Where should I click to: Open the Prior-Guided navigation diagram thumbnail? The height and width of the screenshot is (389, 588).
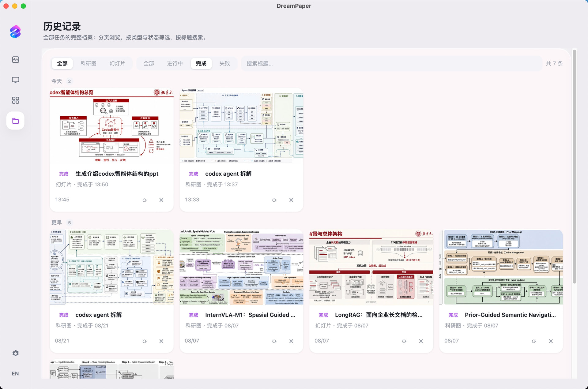501,267
